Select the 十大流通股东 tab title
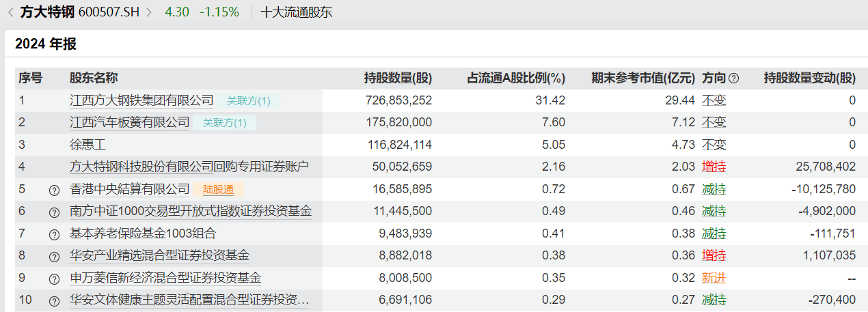Screen dimensions: 868x312 point(297,12)
